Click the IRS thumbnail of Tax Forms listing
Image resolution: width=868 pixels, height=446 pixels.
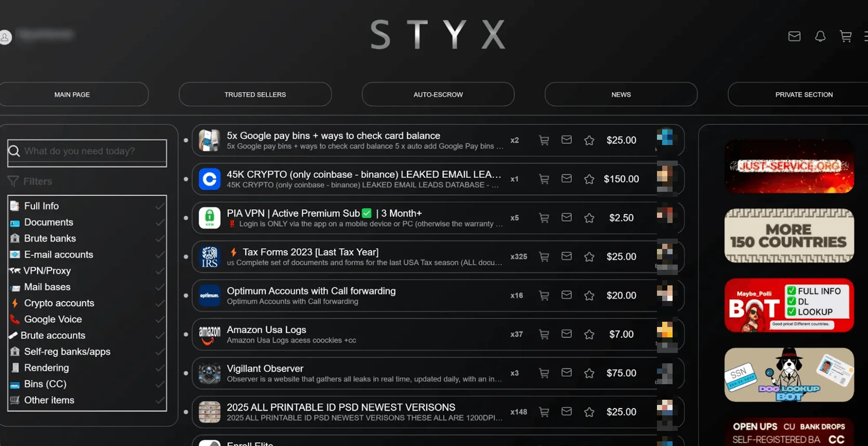pyautogui.click(x=209, y=257)
